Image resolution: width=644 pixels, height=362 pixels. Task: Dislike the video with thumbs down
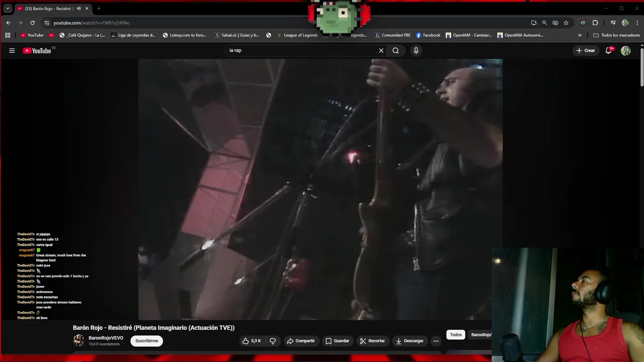273,341
